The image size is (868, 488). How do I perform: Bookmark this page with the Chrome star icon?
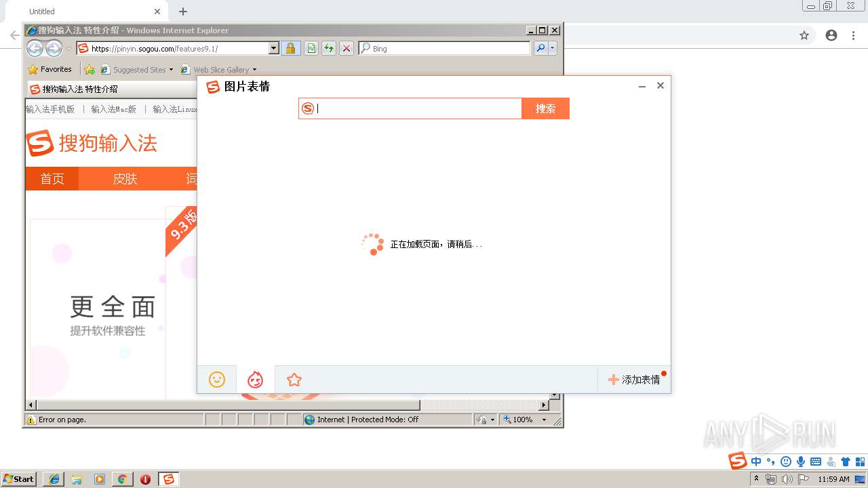pyautogui.click(x=804, y=35)
